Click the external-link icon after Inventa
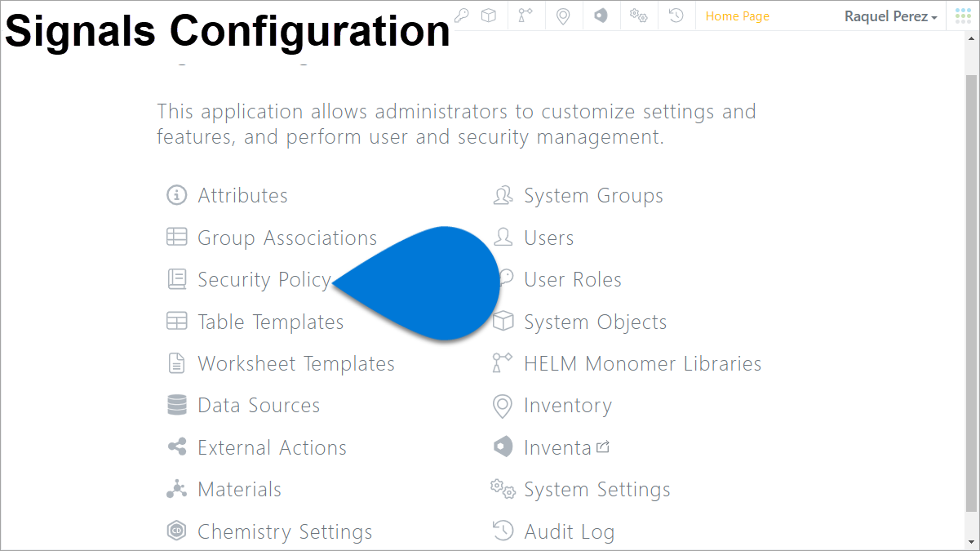The image size is (980, 551). [x=603, y=447]
